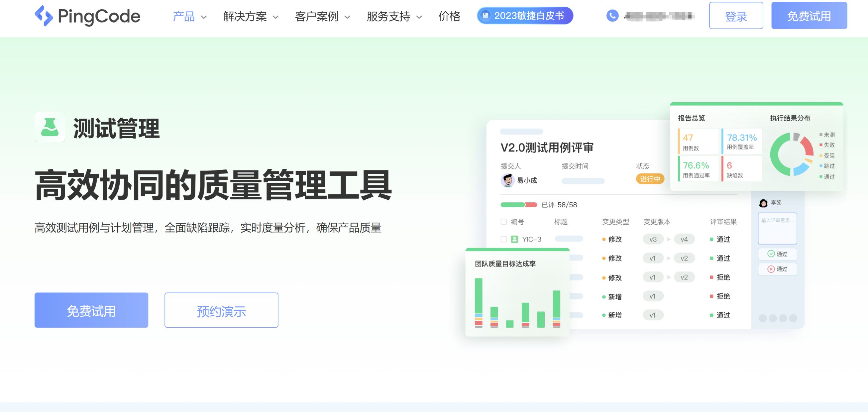Viewport: 868px width, 412px height.
Task: Click the green YIC-3 item type icon
Action: pyautogui.click(x=514, y=239)
